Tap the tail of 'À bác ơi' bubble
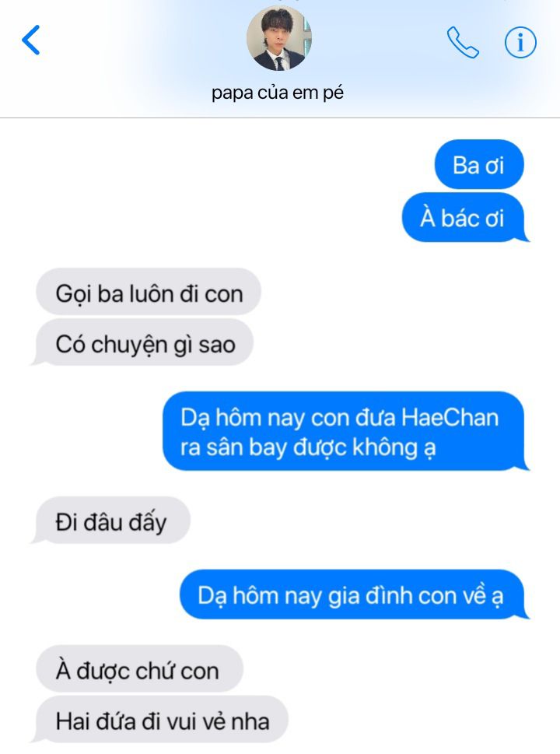Screen dimensions: 560x754 pyautogui.click(x=524, y=237)
